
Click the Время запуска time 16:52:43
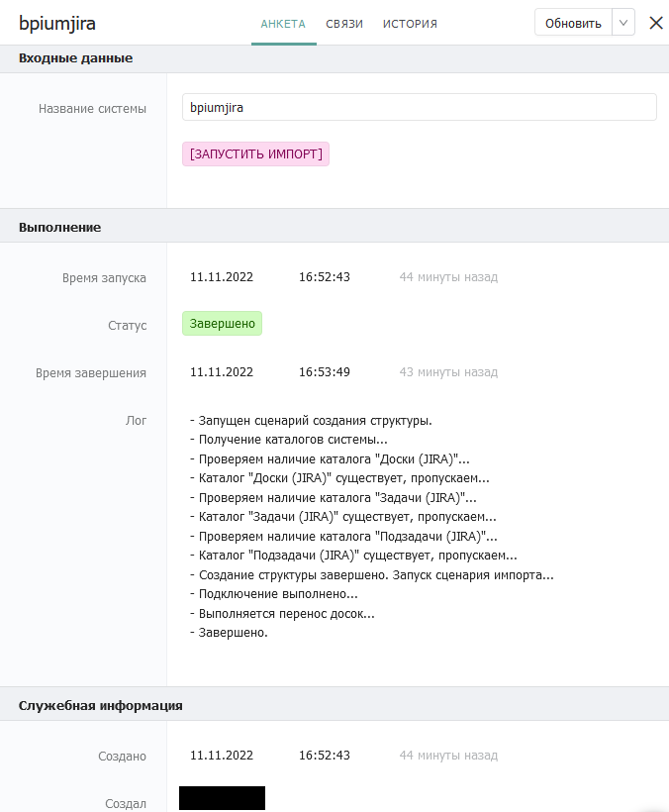325,277
